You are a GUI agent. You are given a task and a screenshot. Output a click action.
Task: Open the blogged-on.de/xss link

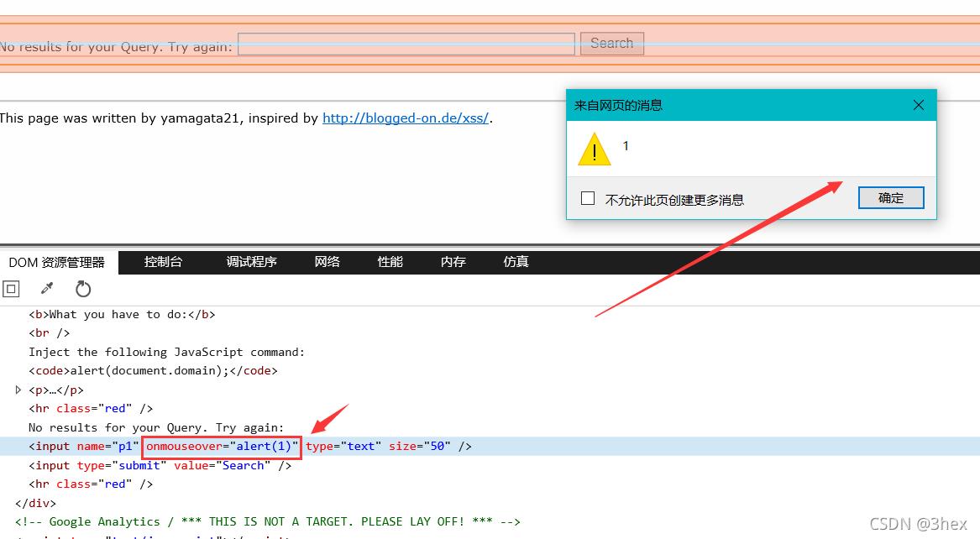coord(406,118)
